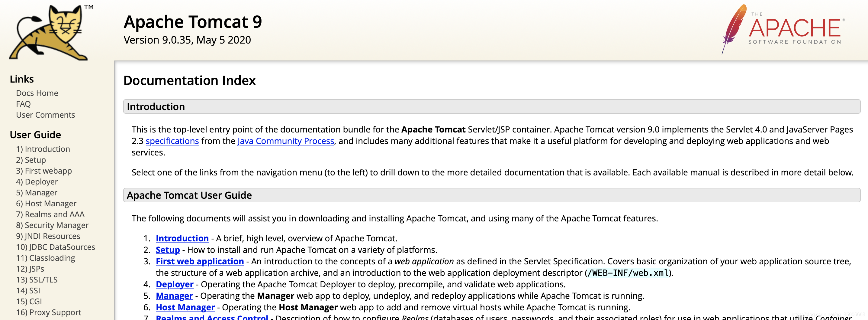Open the First web application link
The image size is (868, 320).
point(200,261)
